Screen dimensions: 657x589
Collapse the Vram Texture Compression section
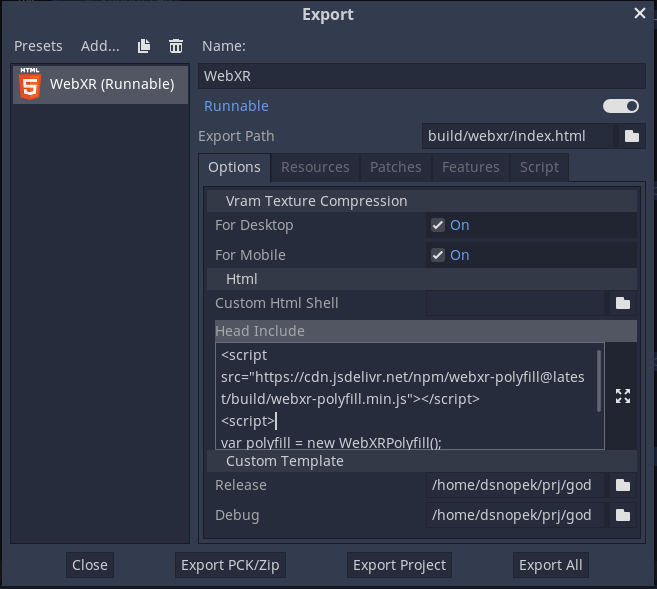pos(422,201)
